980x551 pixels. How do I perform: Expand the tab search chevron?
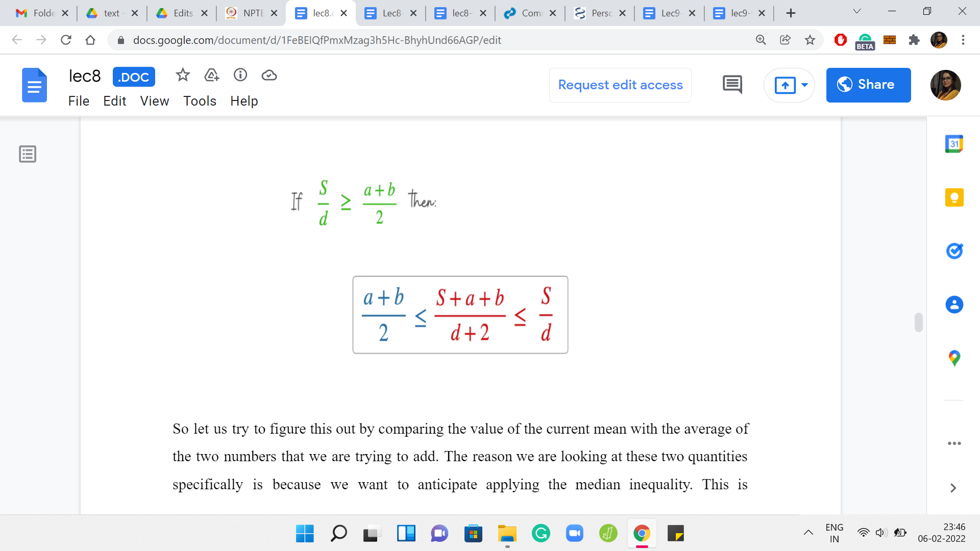point(856,12)
